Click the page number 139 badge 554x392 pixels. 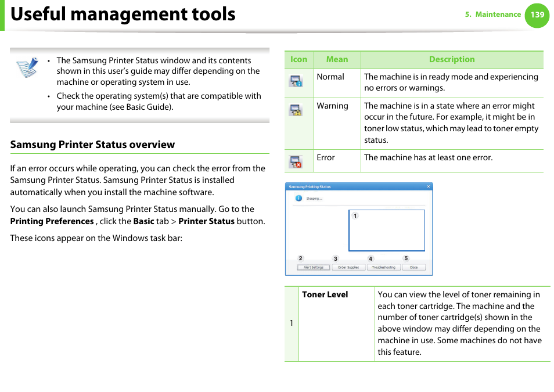(537, 15)
